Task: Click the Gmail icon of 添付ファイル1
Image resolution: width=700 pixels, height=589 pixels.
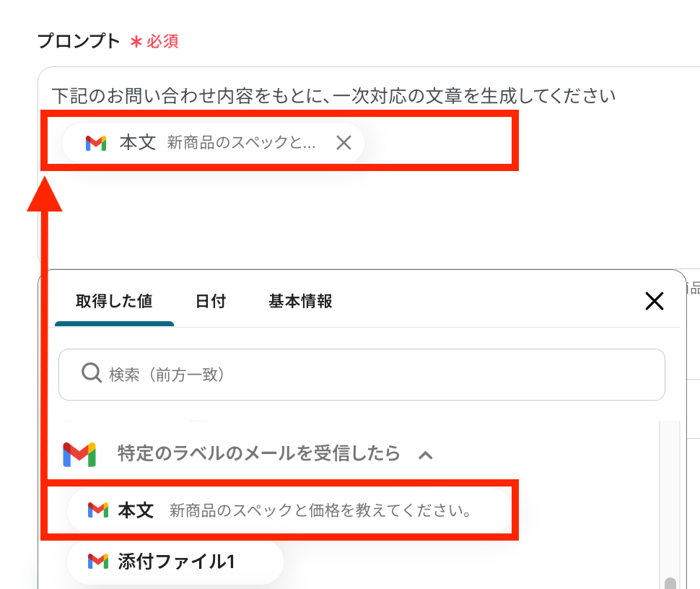Action: point(98,561)
